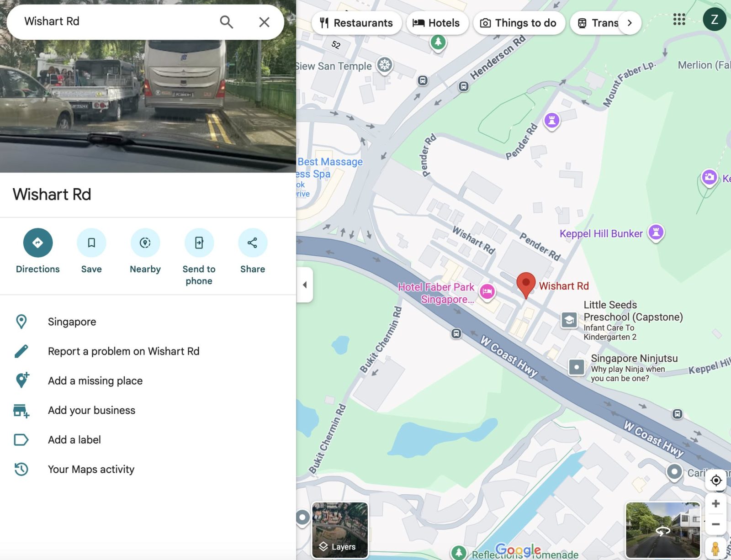Click the Singapore address row

(148, 322)
